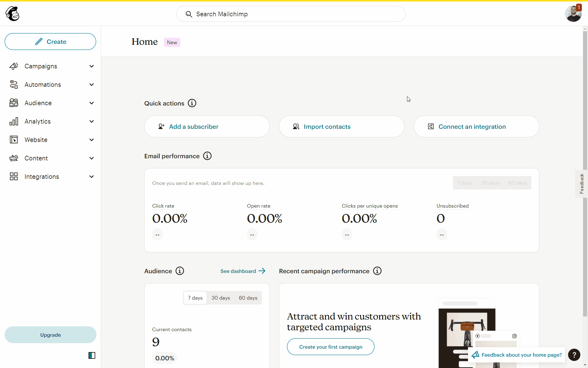This screenshot has width=588, height=368.
Task: Select Email performance 7 days range
Action: coord(465,183)
